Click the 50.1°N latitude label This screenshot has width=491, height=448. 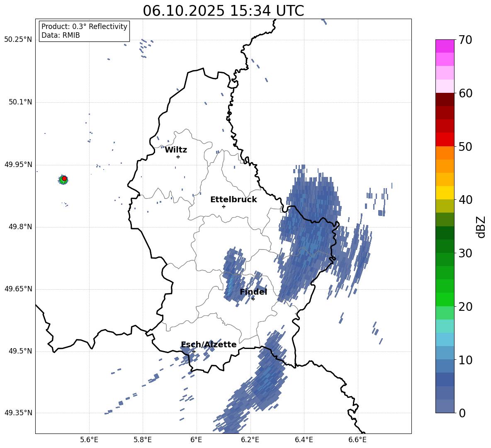tap(20, 102)
